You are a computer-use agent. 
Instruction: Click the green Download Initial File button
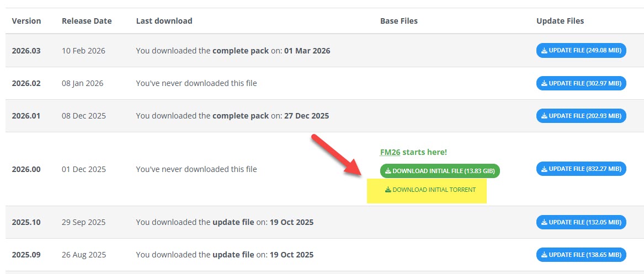[440, 171]
